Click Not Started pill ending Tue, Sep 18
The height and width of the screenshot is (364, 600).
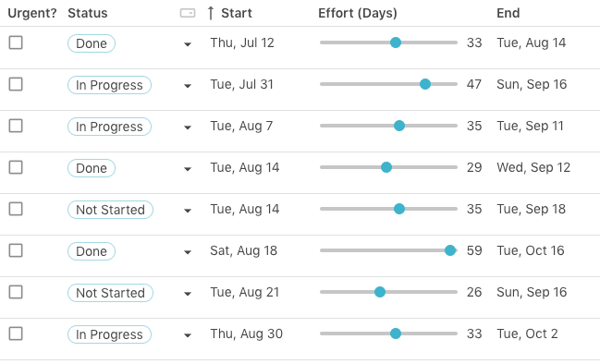tap(110, 210)
